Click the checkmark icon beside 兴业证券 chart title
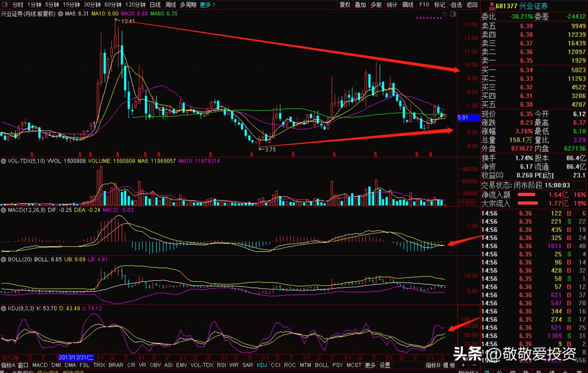This screenshot has height=373, width=588. (x=61, y=14)
